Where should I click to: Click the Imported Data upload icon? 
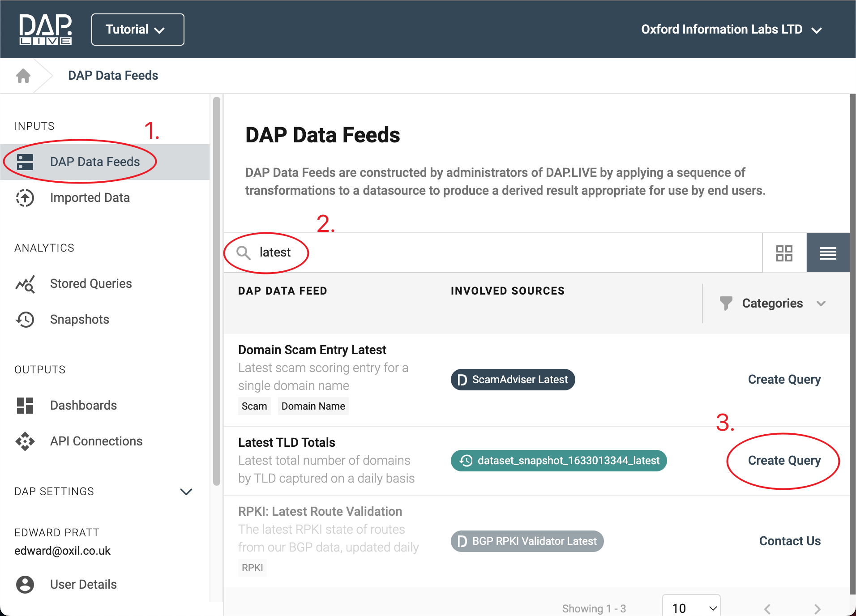[25, 198]
